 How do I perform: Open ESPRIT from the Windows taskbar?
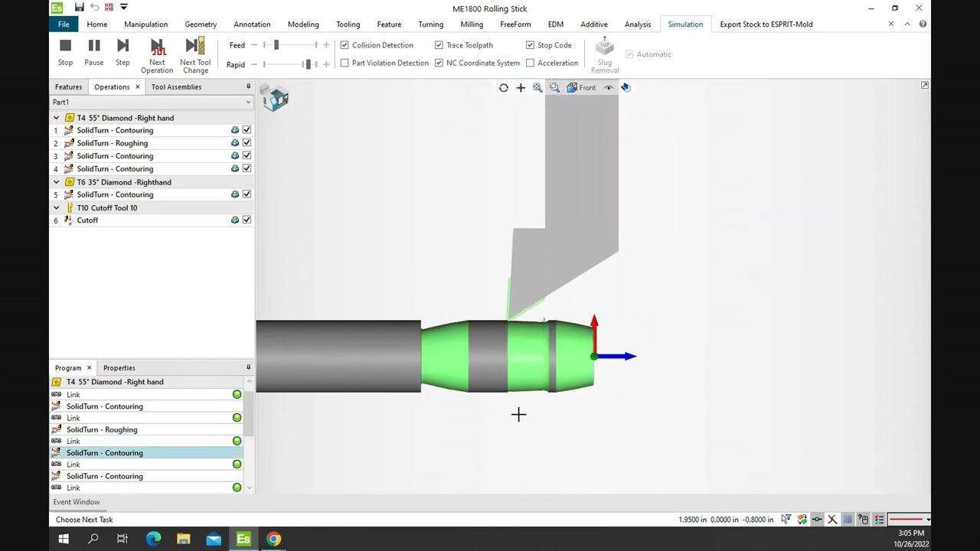click(243, 539)
